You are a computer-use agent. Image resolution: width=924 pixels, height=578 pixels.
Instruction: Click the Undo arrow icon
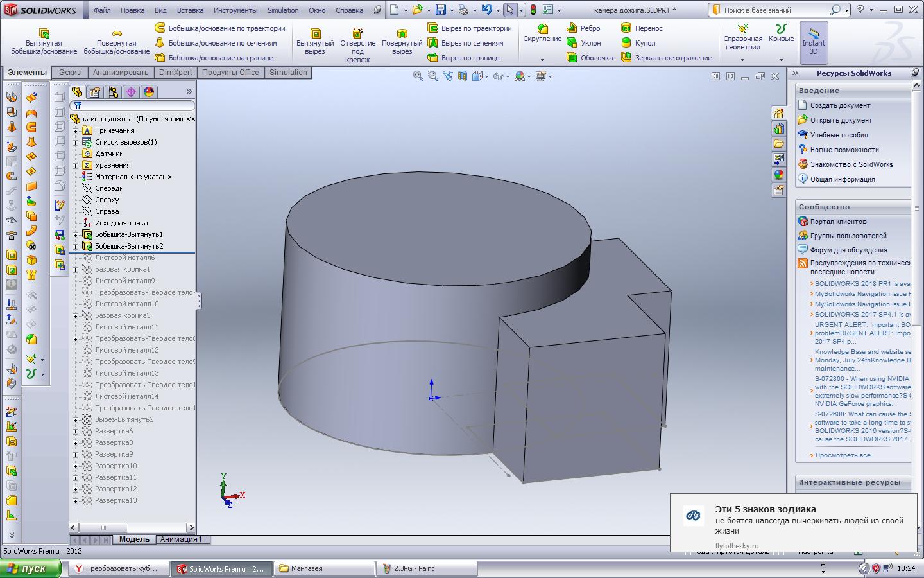pyautogui.click(x=487, y=10)
